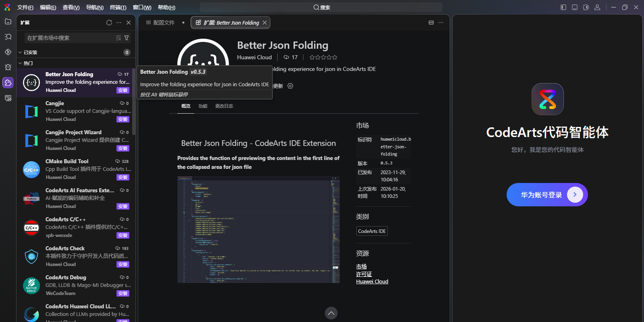This screenshot has height=322, width=644.
Task: Install the CMake Build Tool extension
Action: 123,177
